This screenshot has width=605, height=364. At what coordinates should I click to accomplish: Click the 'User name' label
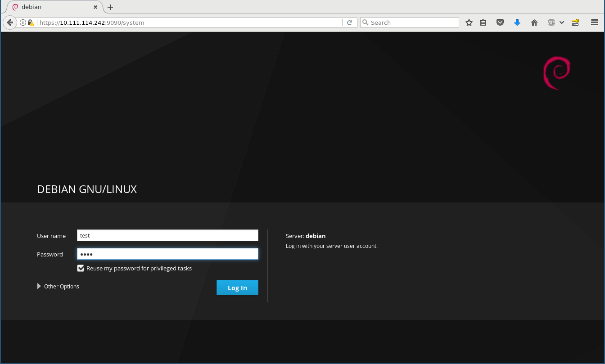point(51,236)
